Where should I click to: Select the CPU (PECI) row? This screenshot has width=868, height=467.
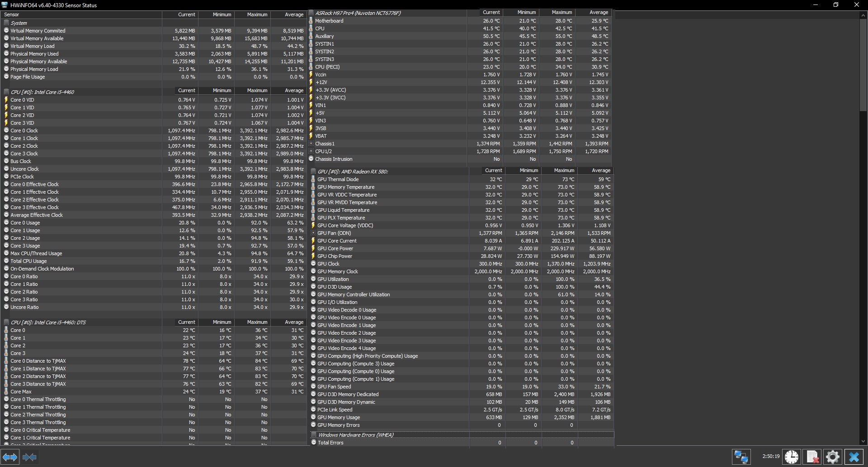[460, 67]
